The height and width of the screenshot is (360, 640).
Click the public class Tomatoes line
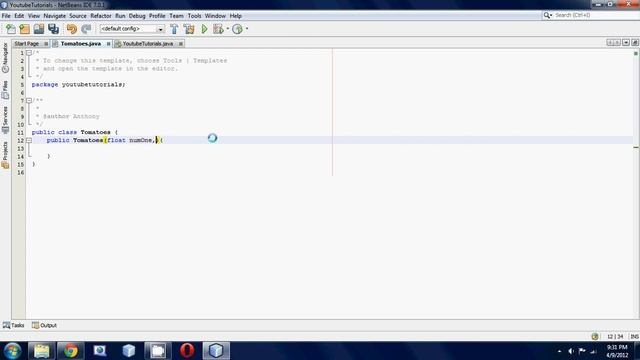point(75,132)
